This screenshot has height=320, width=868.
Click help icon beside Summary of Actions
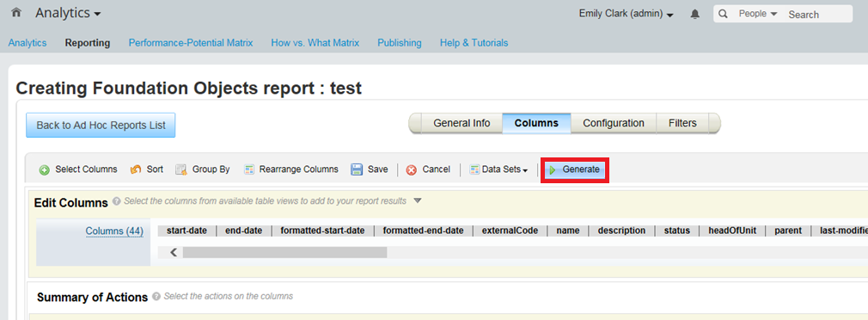[156, 296]
